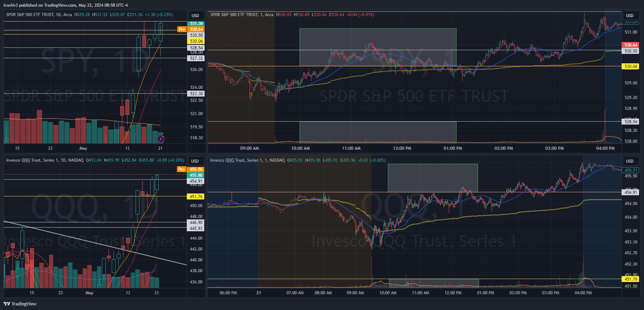Click the 528.54 level label on SPY daily axis
The height and width of the screenshot is (310, 644).
pos(196,48)
